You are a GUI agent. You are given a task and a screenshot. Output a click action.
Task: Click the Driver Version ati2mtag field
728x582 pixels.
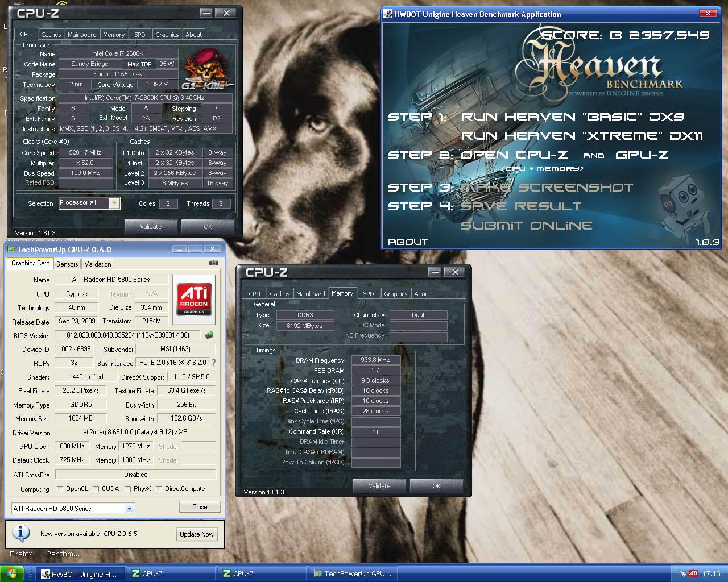135,432
